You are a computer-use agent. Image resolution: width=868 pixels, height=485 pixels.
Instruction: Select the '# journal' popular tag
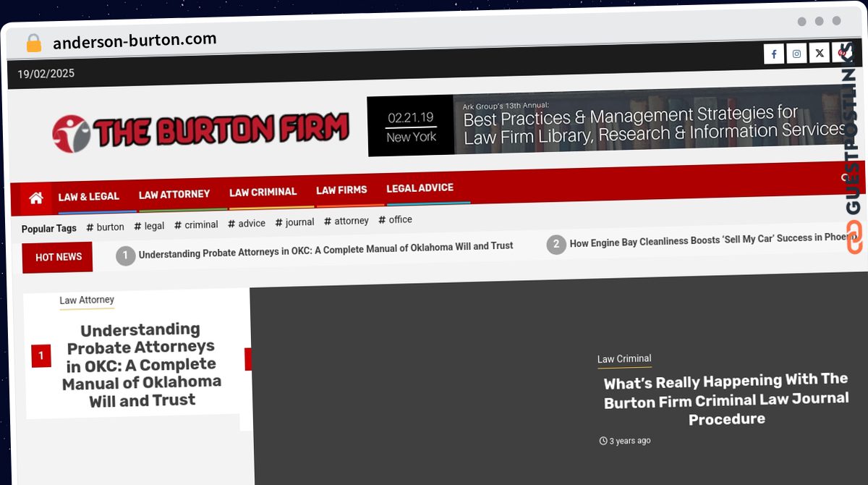[x=294, y=222]
